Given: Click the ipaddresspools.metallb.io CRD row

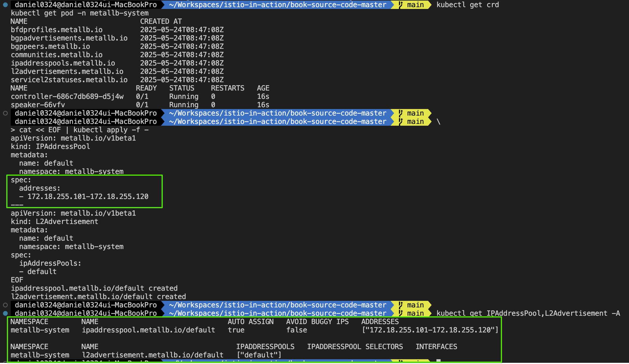Looking at the screenshot, I should pyautogui.click(x=63, y=63).
